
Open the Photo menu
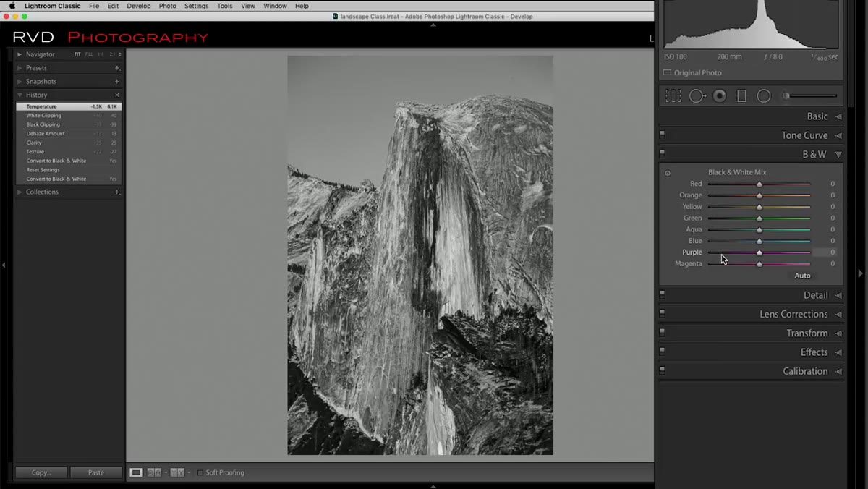(x=167, y=6)
